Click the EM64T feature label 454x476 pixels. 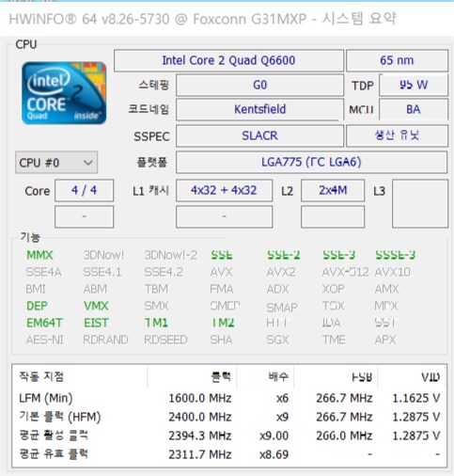coord(44,323)
